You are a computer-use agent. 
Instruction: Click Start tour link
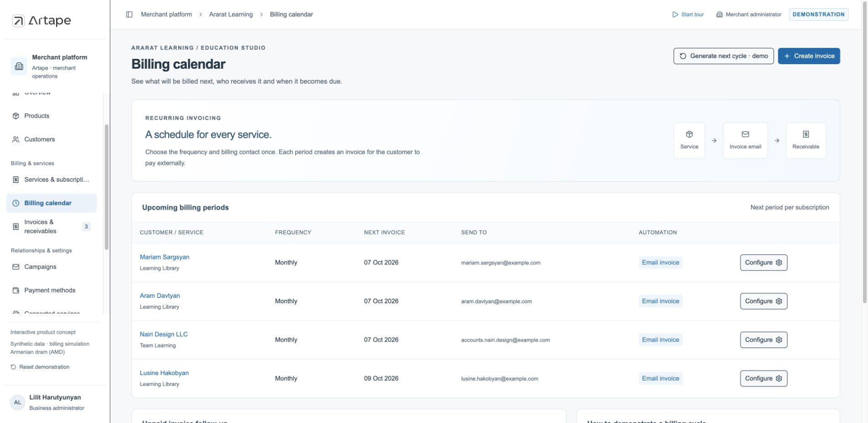[688, 15]
